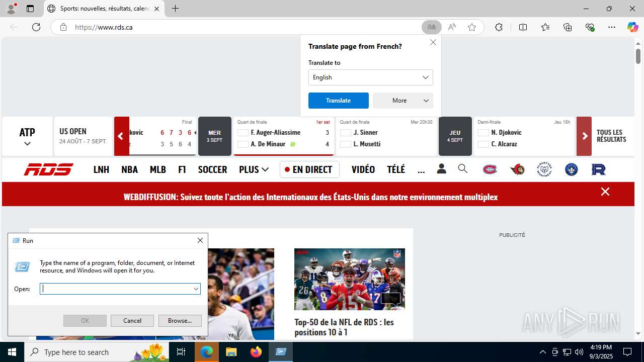644x362 pixels.
Task: Open Collections icon
Action: click(x=568, y=27)
